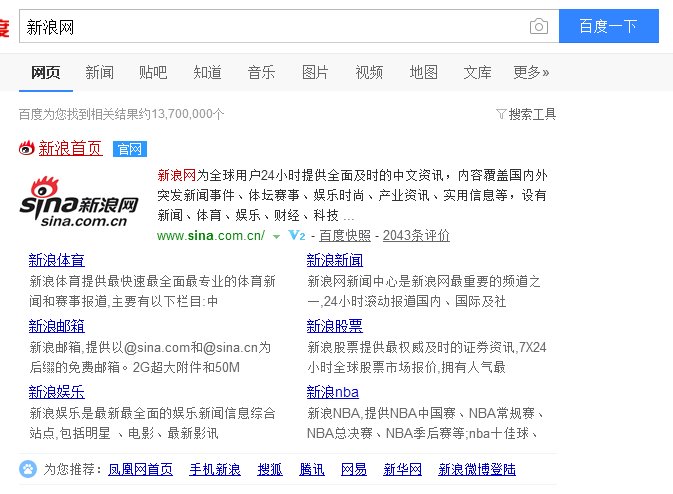The image size is (673, 494).
Task: Click the funnel icon next to 搜索工具
Action: (x=501, y=114)
